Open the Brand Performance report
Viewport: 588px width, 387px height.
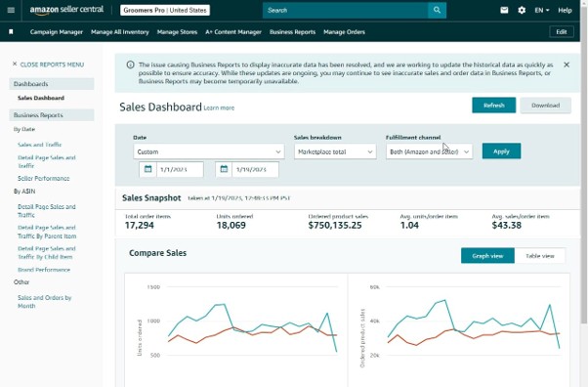pos(44,270)
